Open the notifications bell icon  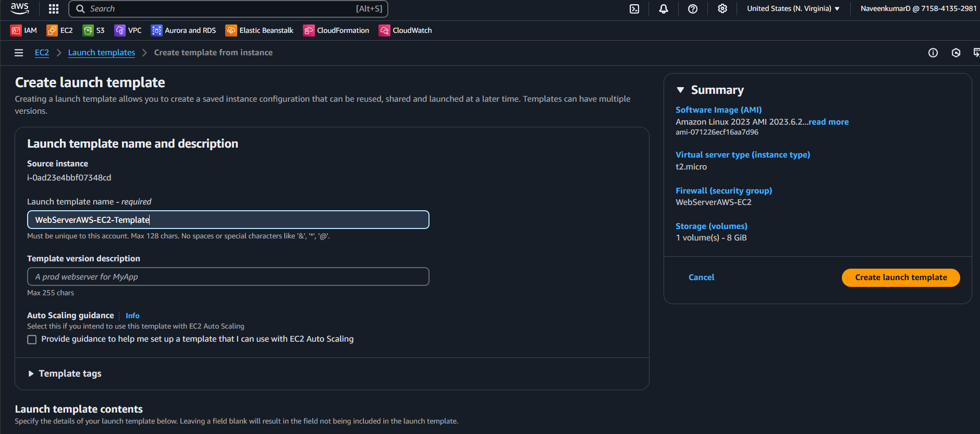(664, 9)
